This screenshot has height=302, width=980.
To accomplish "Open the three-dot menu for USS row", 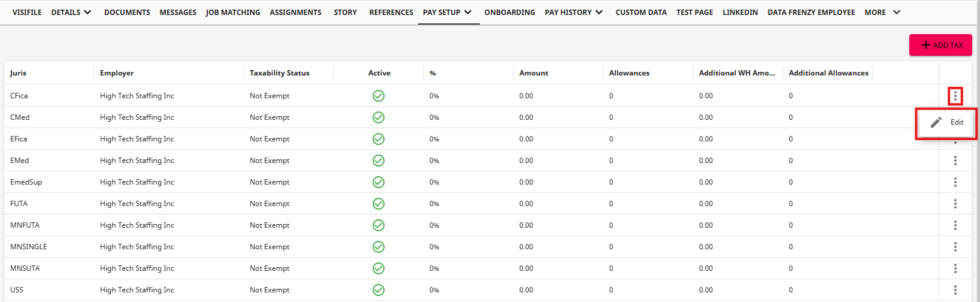I will 955,290.
